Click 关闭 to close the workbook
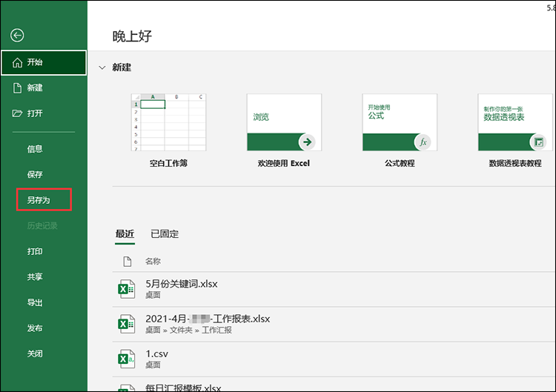The height and width of the screenshot is (392, 556). tap(35, 353)
